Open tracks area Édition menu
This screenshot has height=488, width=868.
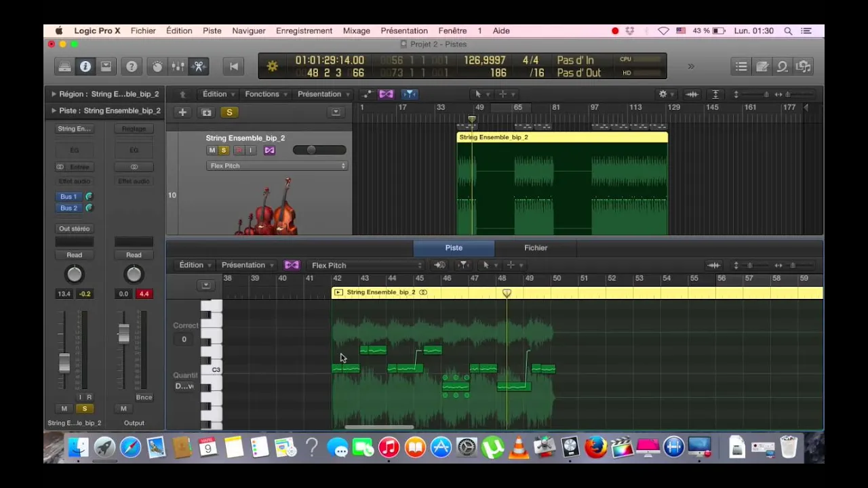(x=218, y=94)
